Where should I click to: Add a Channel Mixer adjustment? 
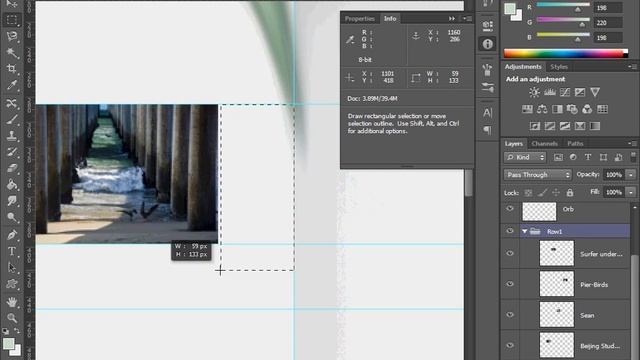587,109
